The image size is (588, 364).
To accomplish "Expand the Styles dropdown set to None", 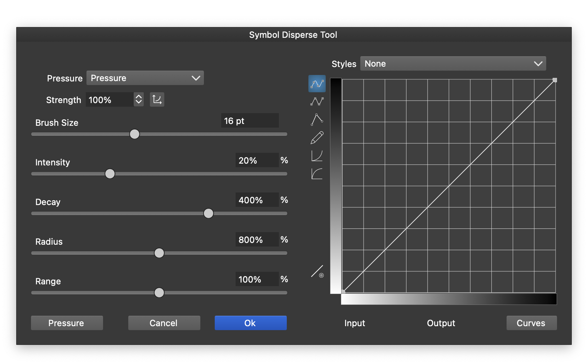I will coord(453,64).
